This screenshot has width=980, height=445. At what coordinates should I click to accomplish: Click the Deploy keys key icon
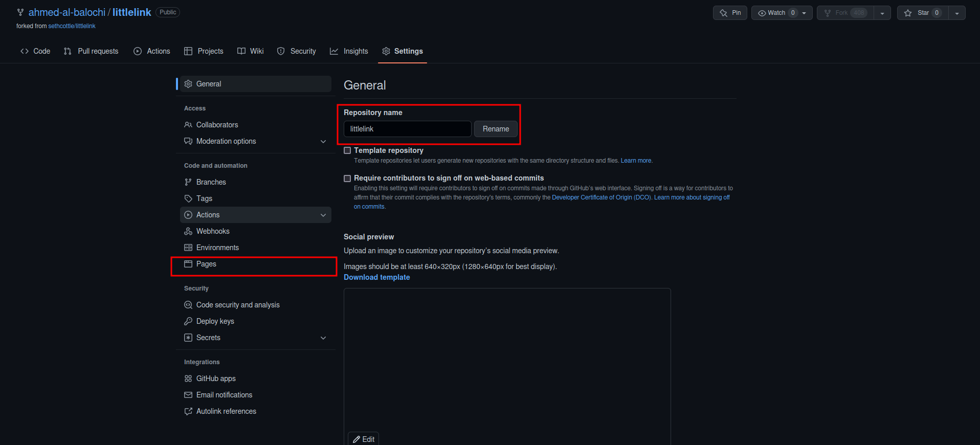188,321
